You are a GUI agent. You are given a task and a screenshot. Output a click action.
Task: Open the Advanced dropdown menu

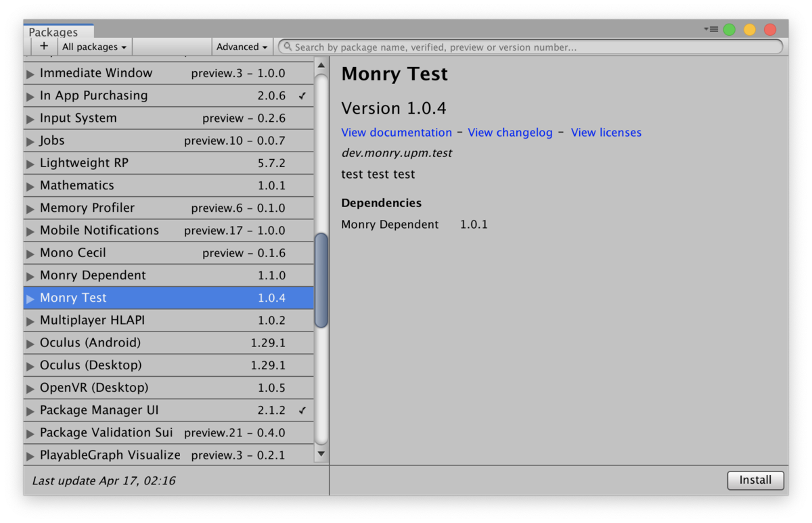[x=242, y=47]
